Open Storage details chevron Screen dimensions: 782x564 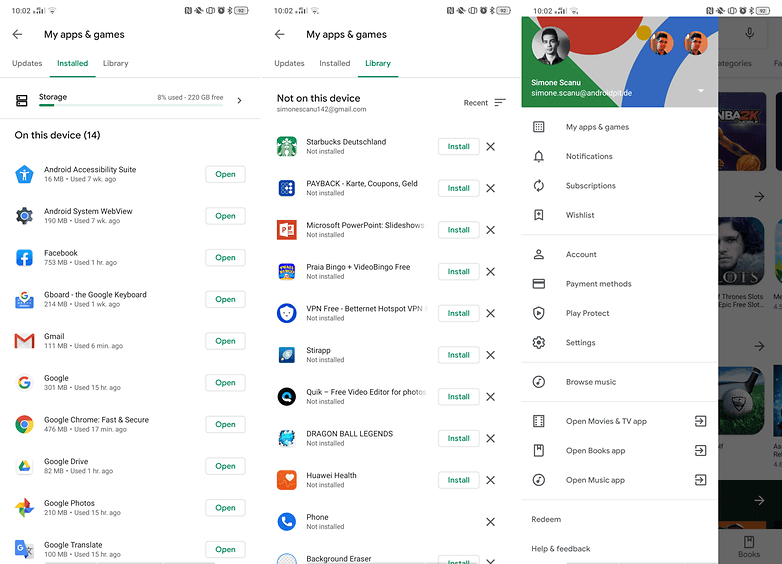(x=240, y=101)
